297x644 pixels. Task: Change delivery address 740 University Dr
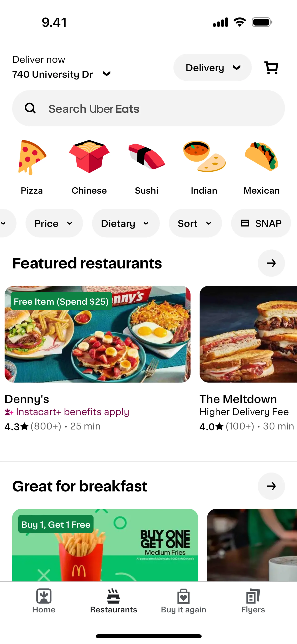click(x=61, y=74)
